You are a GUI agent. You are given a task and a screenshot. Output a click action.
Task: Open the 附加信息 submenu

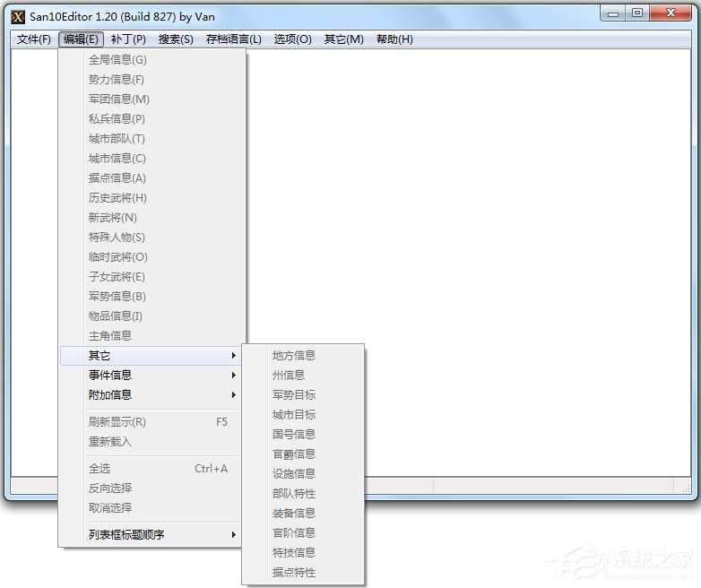pyautogui.click(x=152, y=394)
